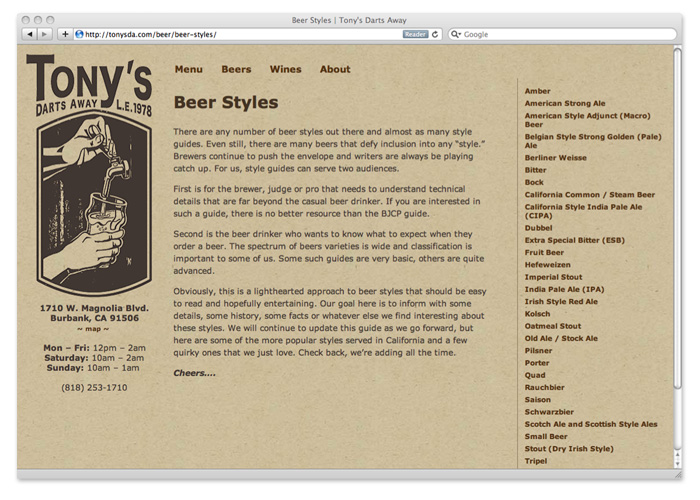Click the Tony's Darts Away logo
This screenshot has width=700, height=500.
(89, 85)
